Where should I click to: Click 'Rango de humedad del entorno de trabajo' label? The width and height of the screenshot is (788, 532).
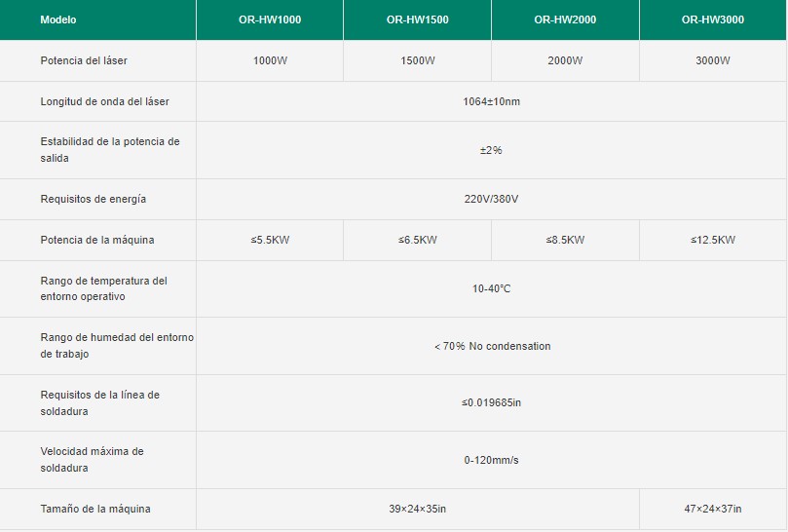[x=117, y=346]
